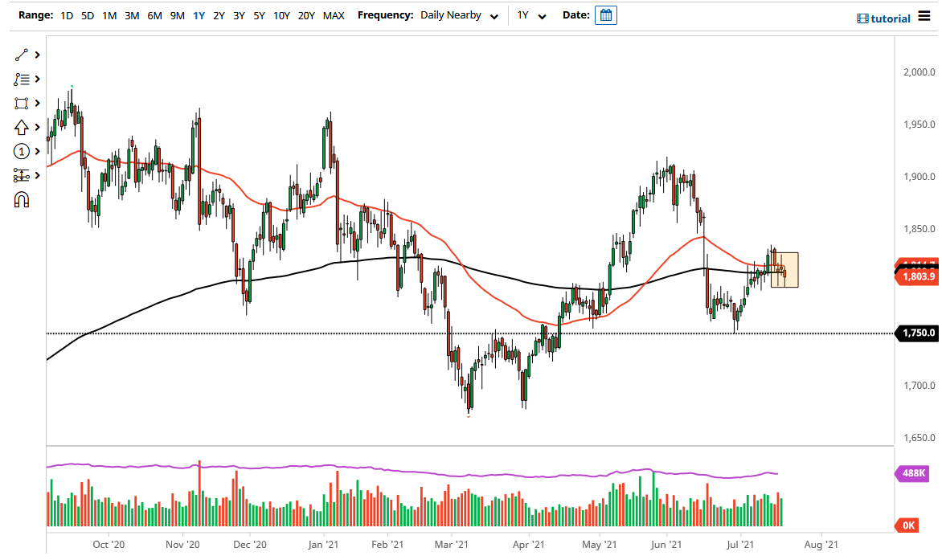Set range to MAX
Screen dimensions: 942x560
(334, 15)
